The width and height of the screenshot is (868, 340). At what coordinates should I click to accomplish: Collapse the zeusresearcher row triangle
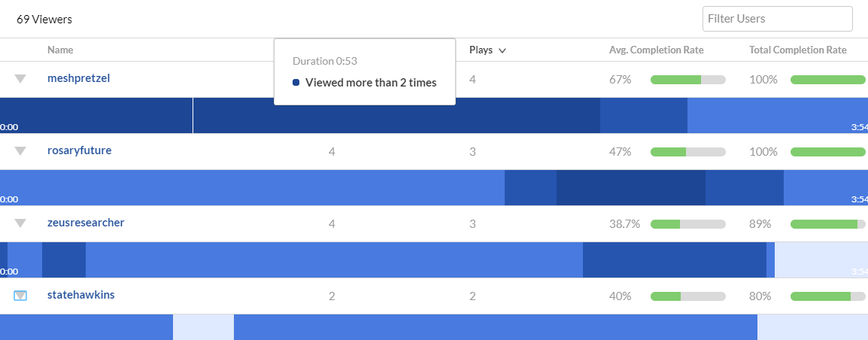point(20,223)
